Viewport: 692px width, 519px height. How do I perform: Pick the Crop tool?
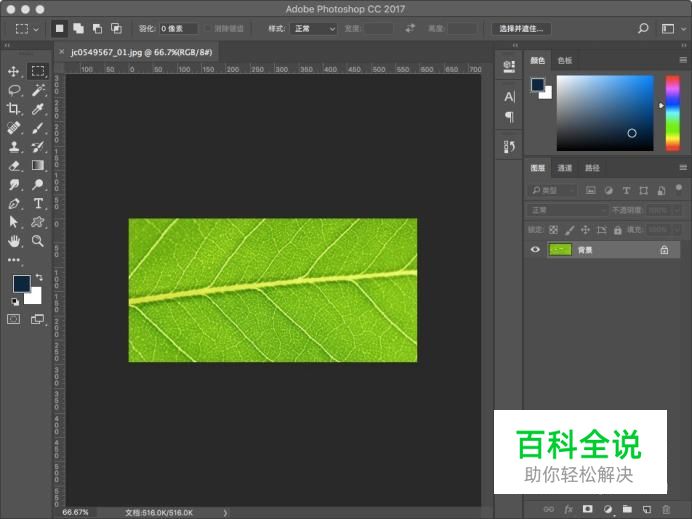14,109
